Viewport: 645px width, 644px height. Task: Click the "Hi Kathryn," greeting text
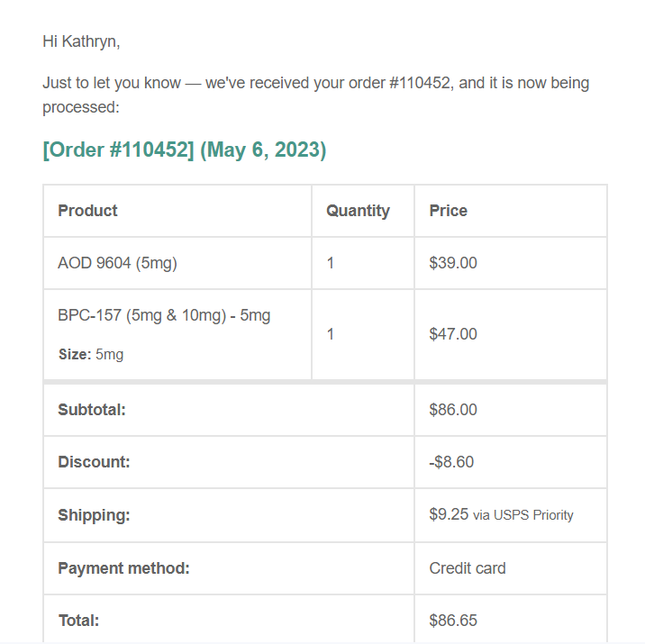pyautogui.click(x=81, y=41)
